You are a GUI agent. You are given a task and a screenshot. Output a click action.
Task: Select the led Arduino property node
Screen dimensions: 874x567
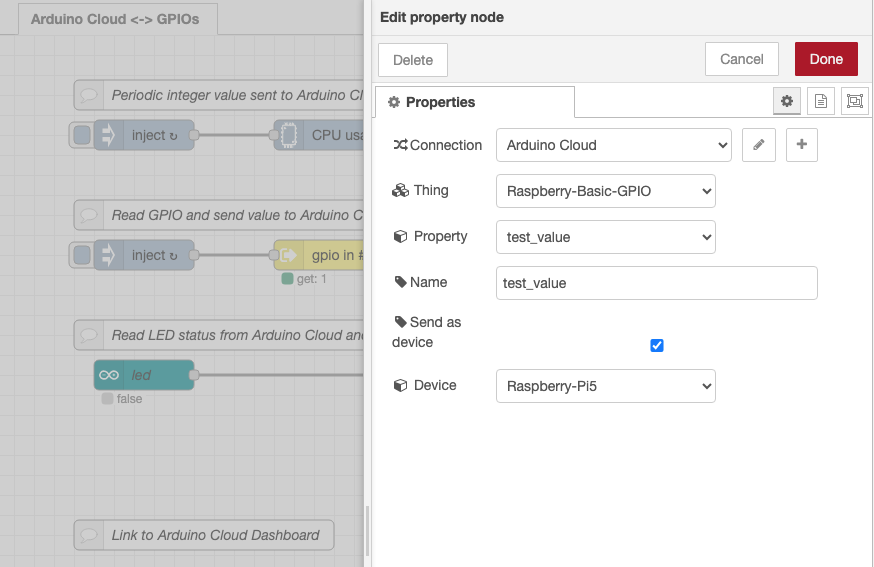143,375
